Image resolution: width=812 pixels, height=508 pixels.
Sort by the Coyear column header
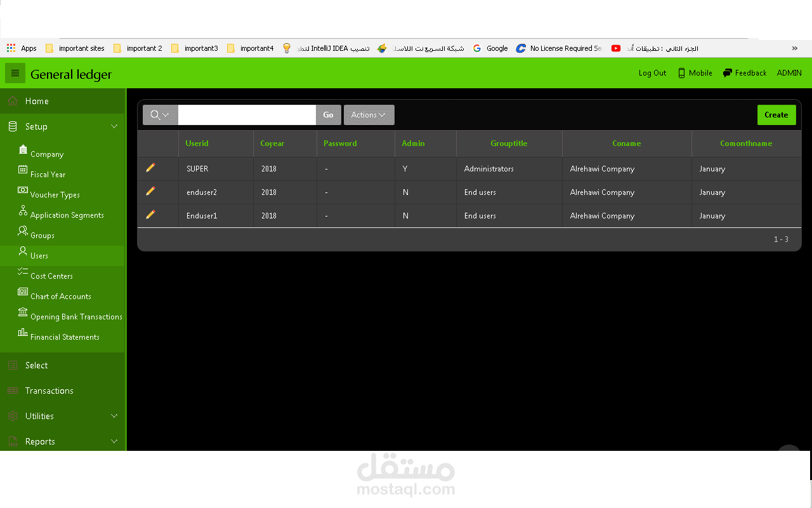[x=272, y=144]
